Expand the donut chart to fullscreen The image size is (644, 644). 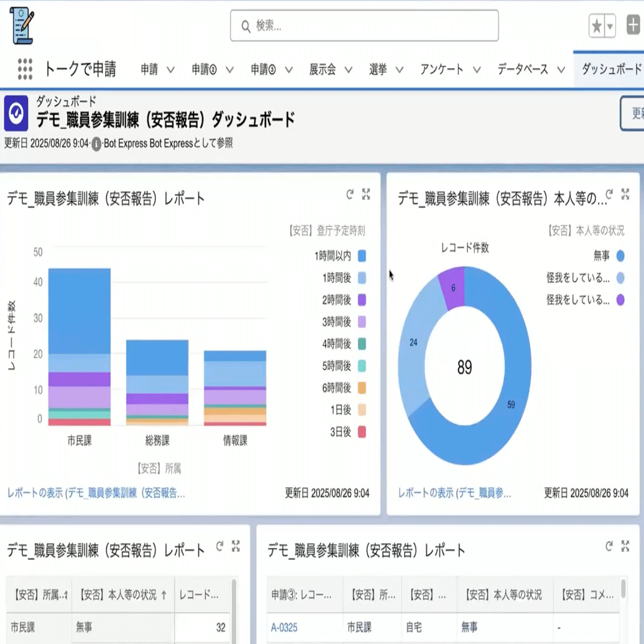[624, 194]
